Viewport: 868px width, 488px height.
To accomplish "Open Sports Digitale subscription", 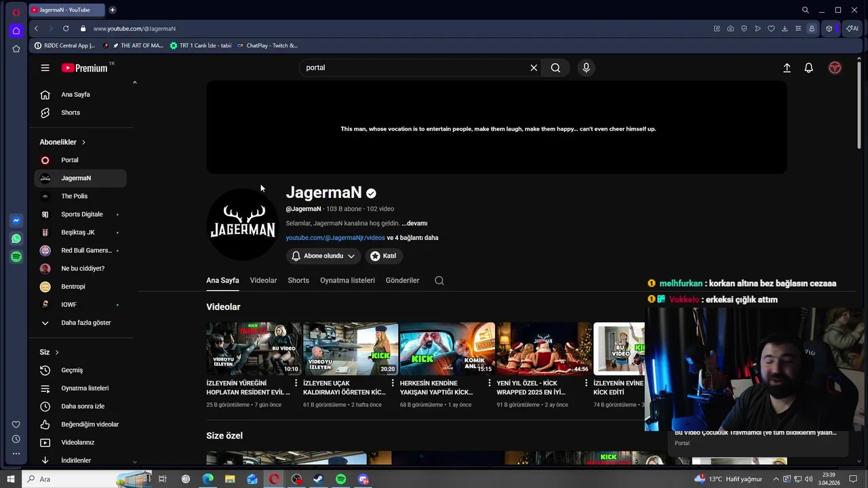I will [80, 214].
